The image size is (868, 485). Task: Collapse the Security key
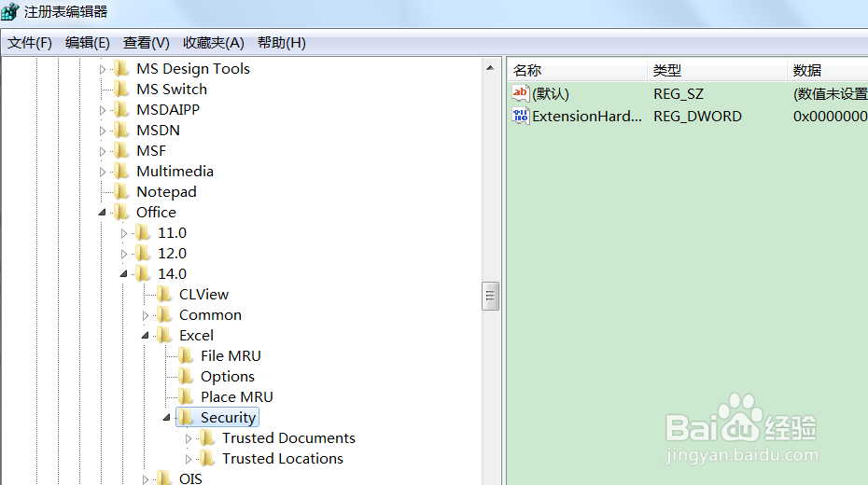167,418
